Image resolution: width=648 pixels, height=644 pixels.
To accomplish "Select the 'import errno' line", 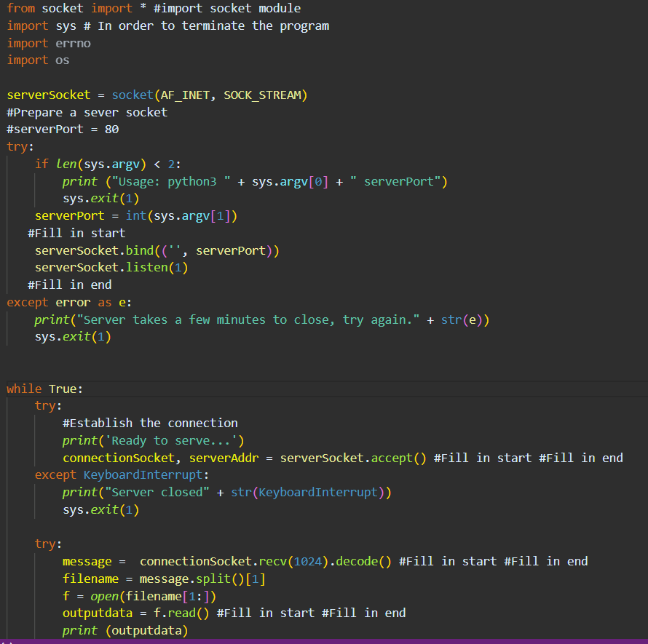I will pos(49,42).
